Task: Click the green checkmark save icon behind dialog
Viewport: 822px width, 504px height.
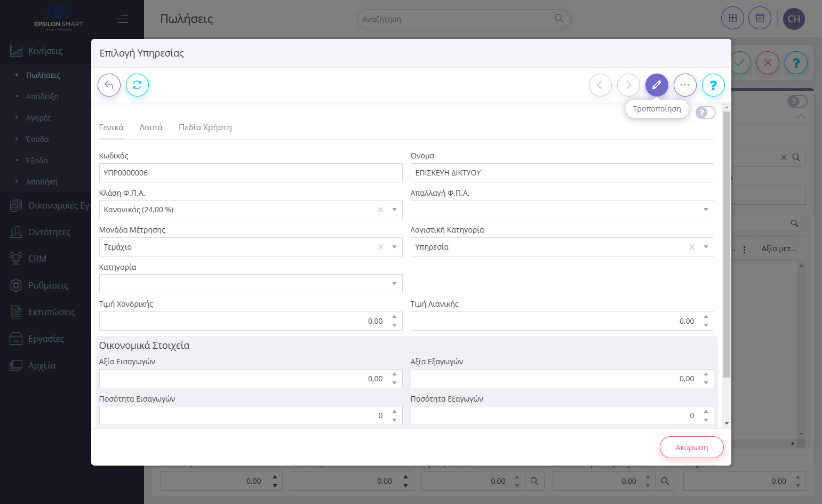Action: coord(740,62)
